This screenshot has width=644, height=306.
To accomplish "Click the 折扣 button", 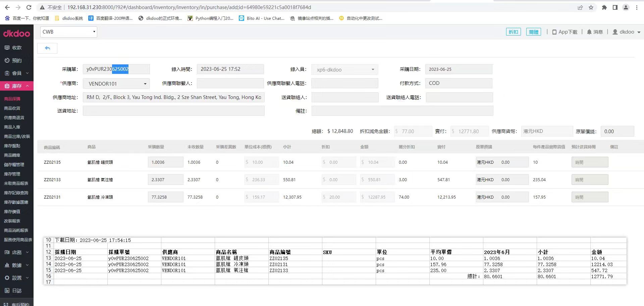I will click(513, 32).
